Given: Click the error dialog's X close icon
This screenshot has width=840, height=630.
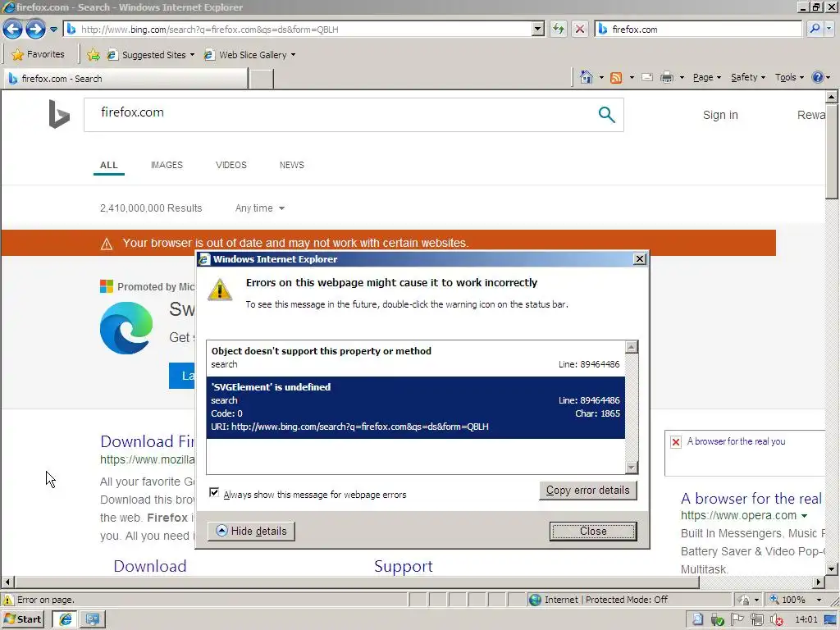Looking at the screenshot, I should (639, 259).
